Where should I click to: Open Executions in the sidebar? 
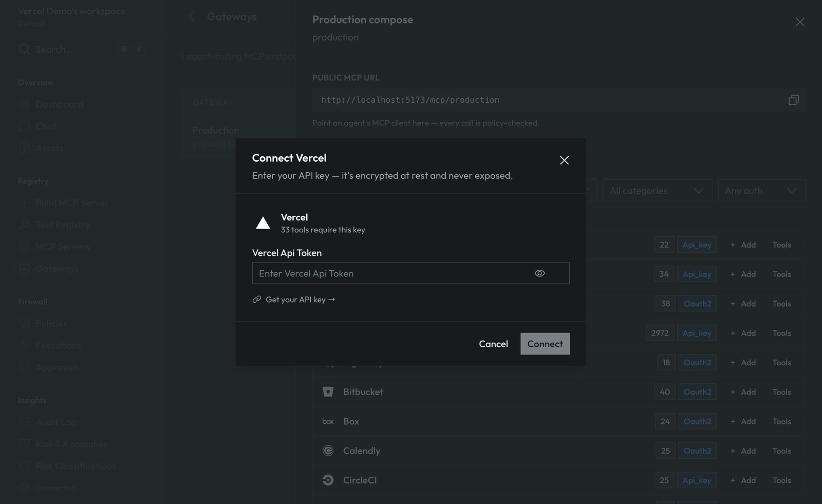pyautogui.click(x=58, y=345)
